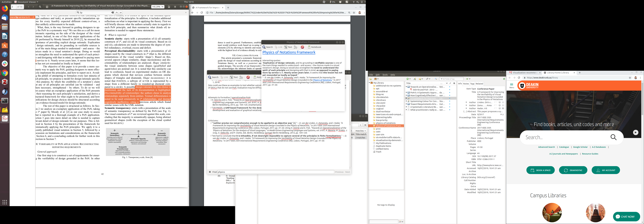Click Zotero New Item green plus icon
The height and width of the screenshot is (224, 644).
point(408,79)
